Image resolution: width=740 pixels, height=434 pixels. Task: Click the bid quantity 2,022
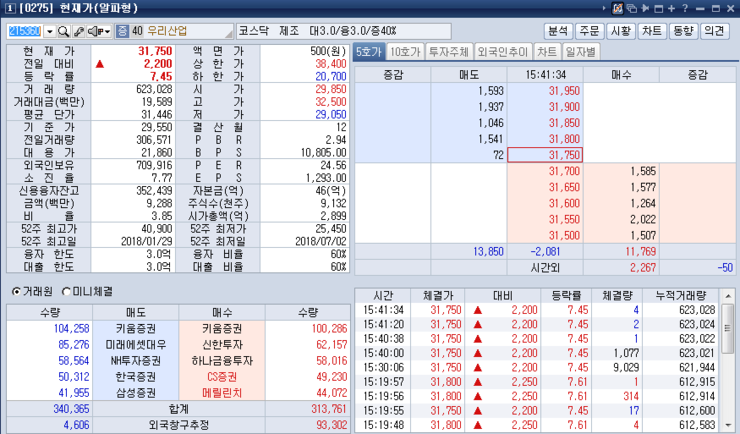[x=643, y=219]
